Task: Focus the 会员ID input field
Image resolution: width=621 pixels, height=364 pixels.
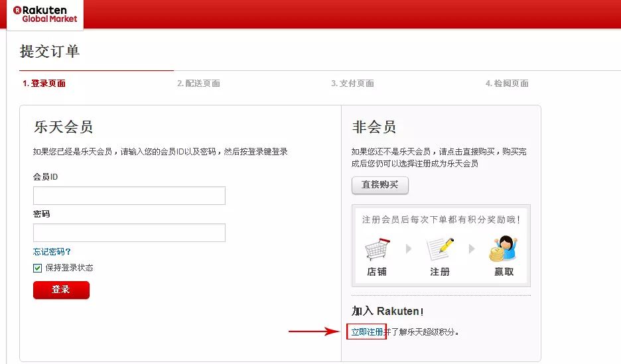Action: tap(129, 196)
